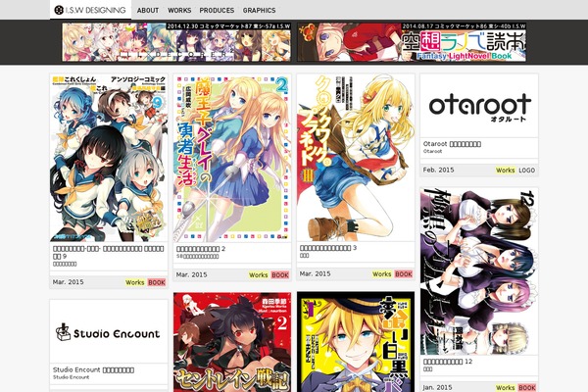Click Works tag under blonde twins volume 2 cover
Screen dimensions: 588x392
pos(259,275)
